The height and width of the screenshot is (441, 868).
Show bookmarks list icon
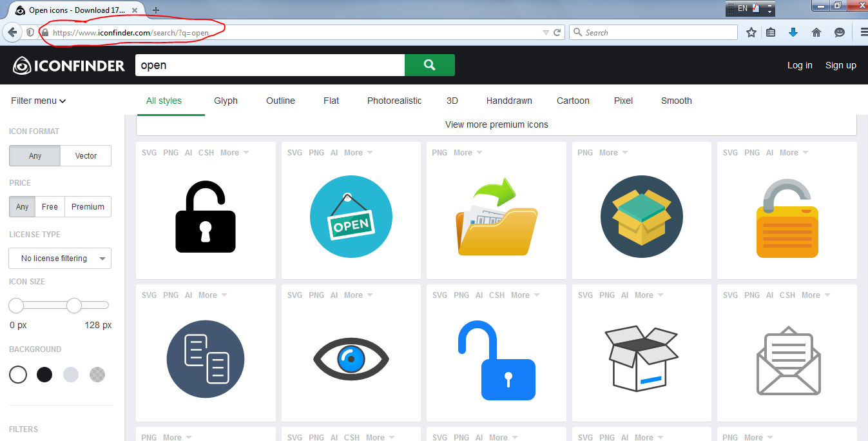[x=771, y=32]
